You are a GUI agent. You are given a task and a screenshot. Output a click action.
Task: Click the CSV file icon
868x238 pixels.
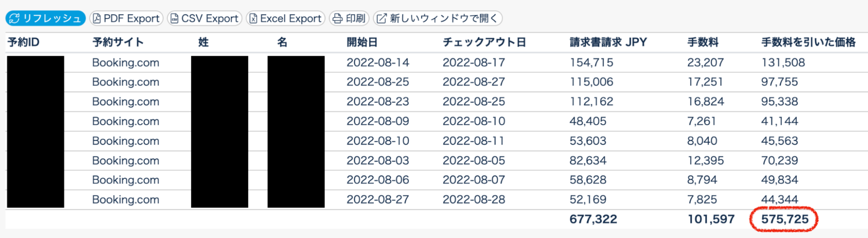tap(175, 18)
